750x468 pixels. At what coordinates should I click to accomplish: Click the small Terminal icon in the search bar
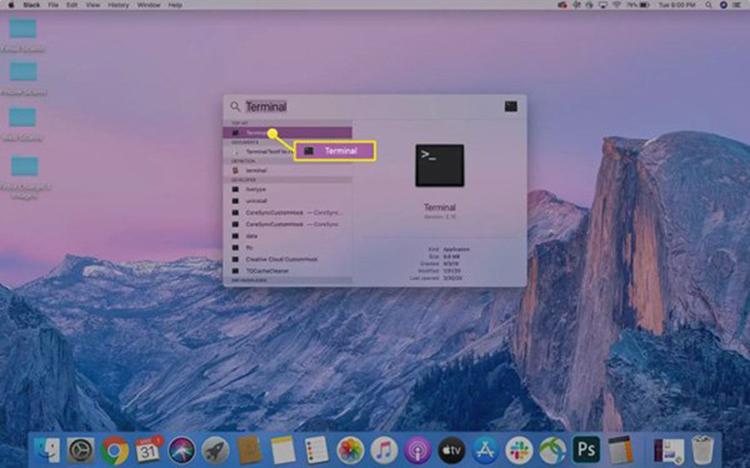click(x=511, y=106)
